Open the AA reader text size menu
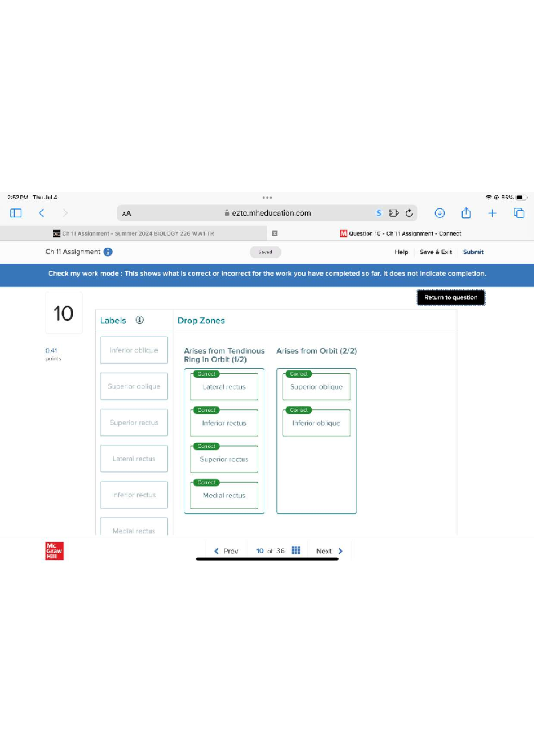534x756 pixels. coord(126,214)
